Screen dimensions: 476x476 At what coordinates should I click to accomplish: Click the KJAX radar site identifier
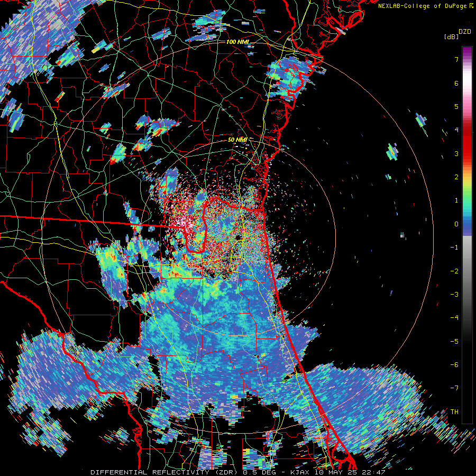[x=300, y=472]
